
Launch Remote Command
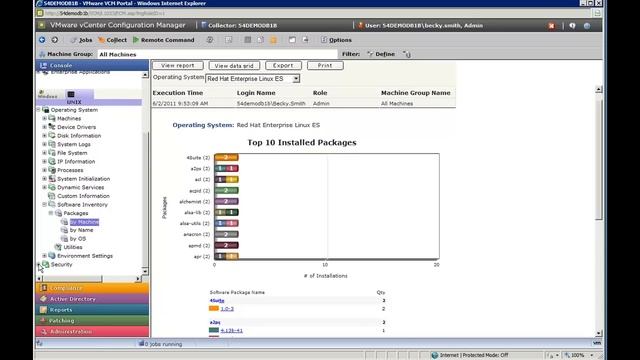pos(164,40)
